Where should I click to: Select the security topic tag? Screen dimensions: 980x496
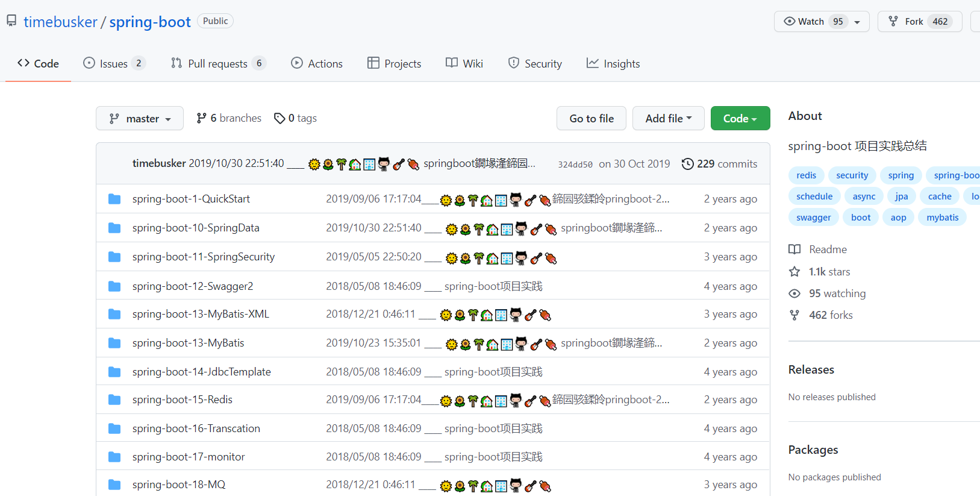pos(852,175)
